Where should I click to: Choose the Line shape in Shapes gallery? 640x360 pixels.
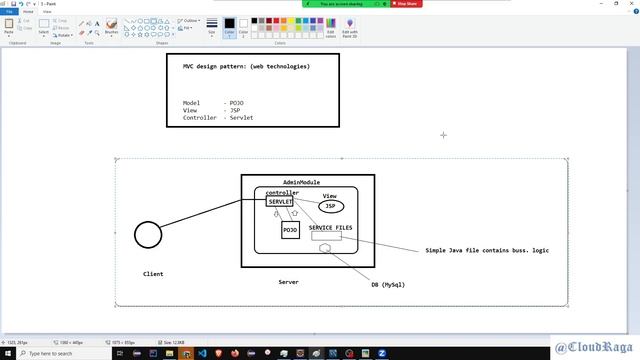(127, 21)
